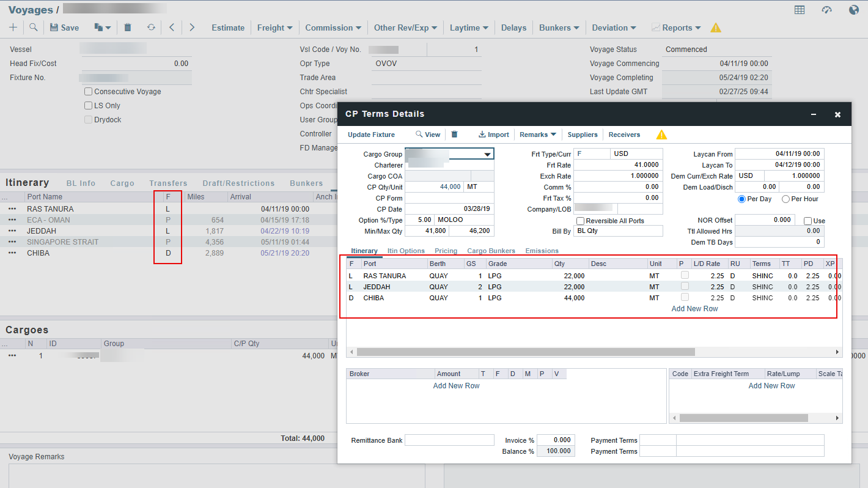Enable the Consecutive Voyage checkbox

[89, 92]
